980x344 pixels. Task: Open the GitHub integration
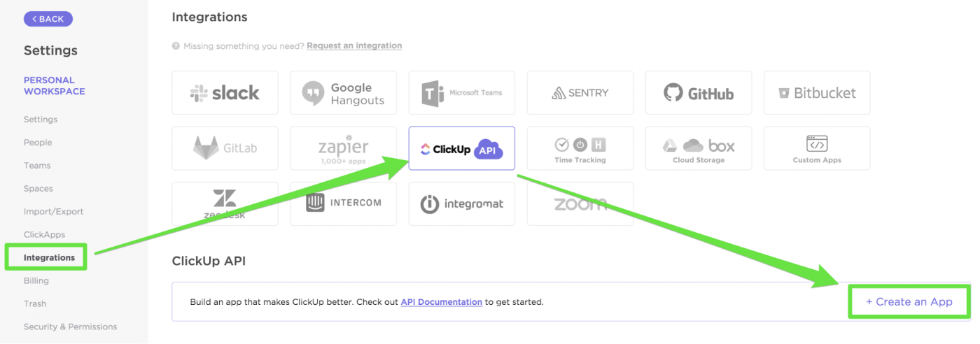(698, 93)
